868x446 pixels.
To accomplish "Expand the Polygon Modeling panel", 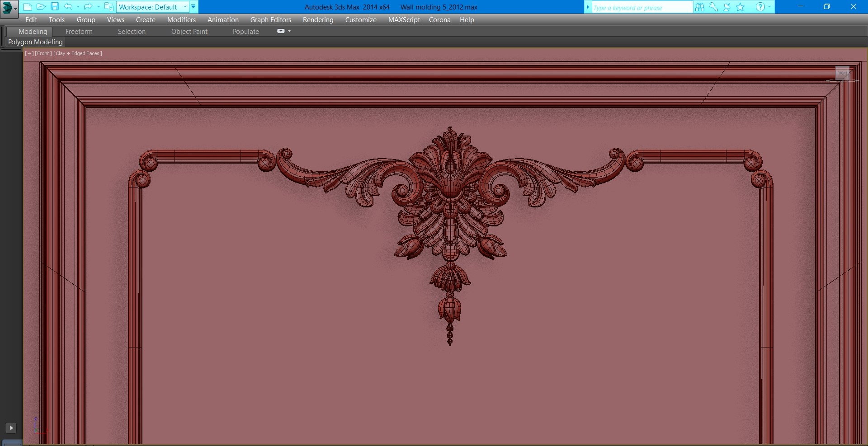I will [x=35, y=42].
